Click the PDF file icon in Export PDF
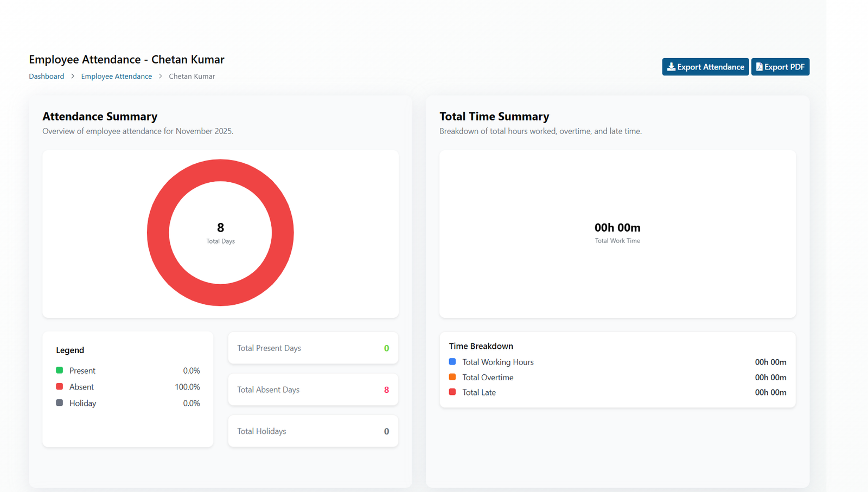Viewport: 868px width, 492px height. (759, 67)
